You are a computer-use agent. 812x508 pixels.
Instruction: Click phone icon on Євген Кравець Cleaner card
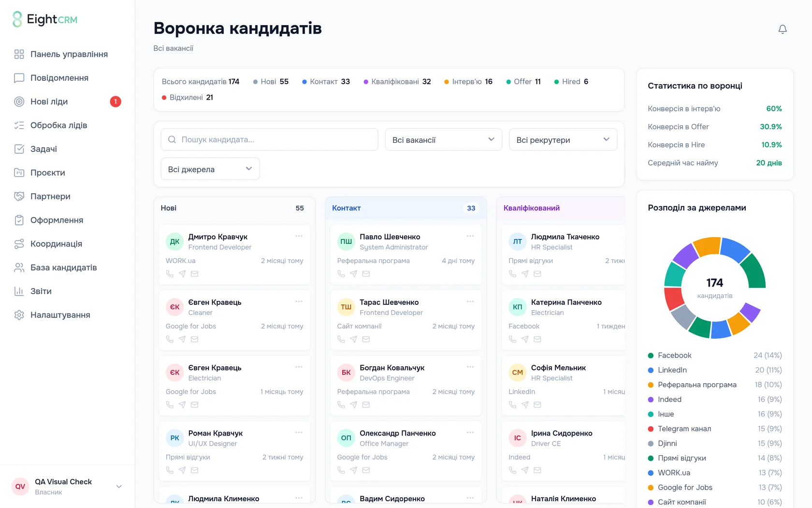(x=170, y=339)
